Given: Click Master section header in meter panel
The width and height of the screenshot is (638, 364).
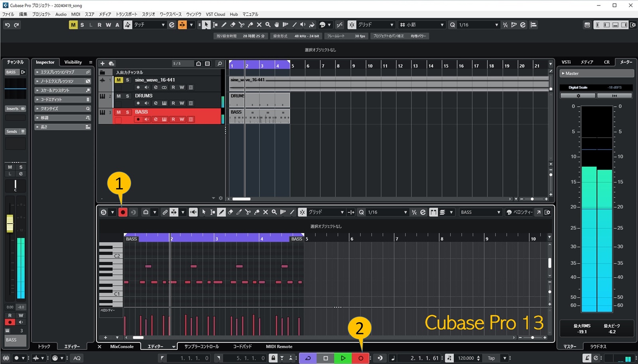Looking at the screenshot, I should tap(597, 73).
